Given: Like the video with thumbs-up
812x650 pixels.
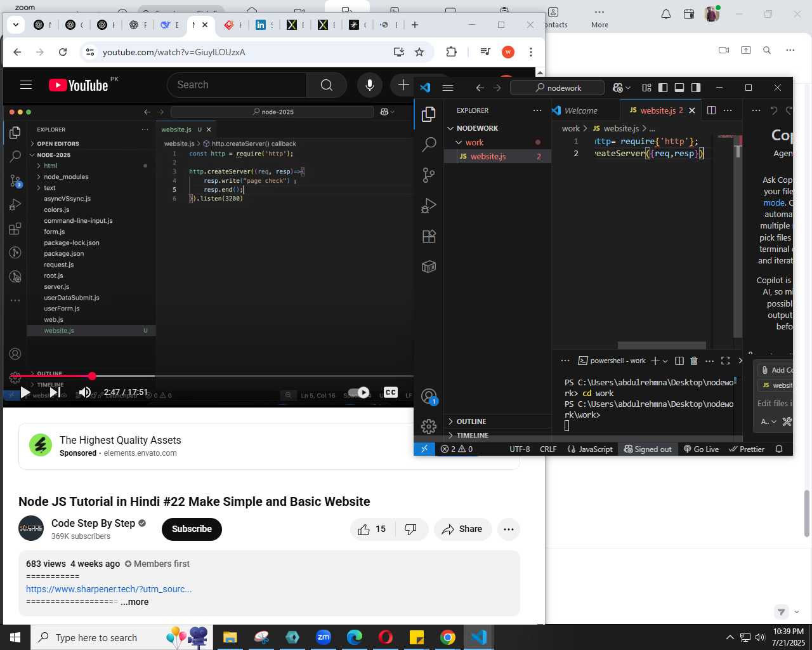Looking at the screenshot, I should click(372, 529).
